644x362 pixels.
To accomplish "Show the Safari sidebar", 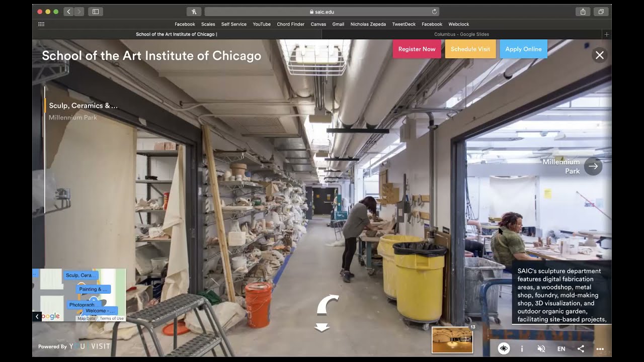I will point(96,12).
